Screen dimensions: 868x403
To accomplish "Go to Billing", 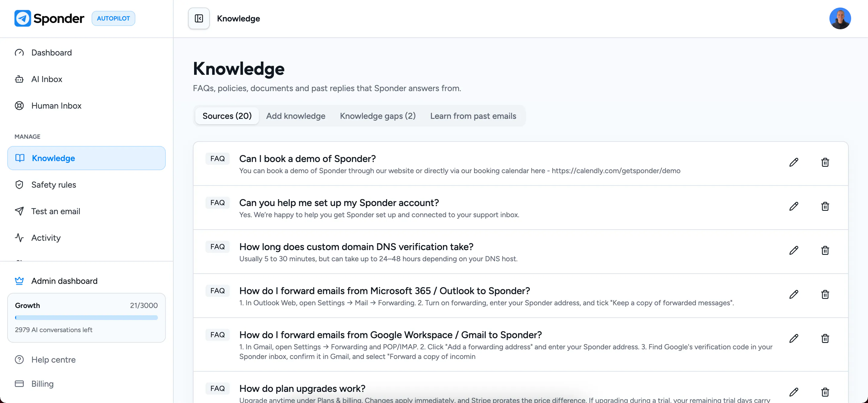I will [86, 384].
